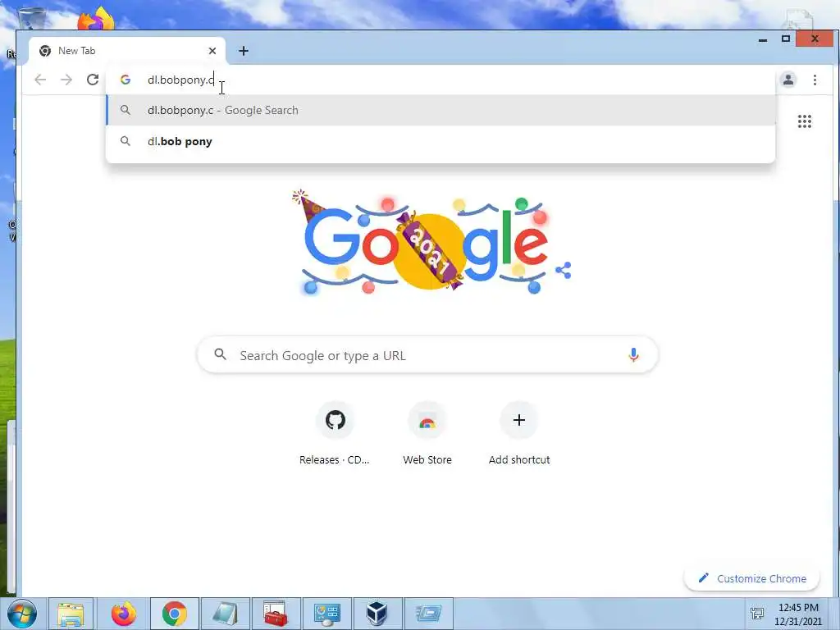Select the 'dl.bob pony' suggestion

[x=441, y=141]
